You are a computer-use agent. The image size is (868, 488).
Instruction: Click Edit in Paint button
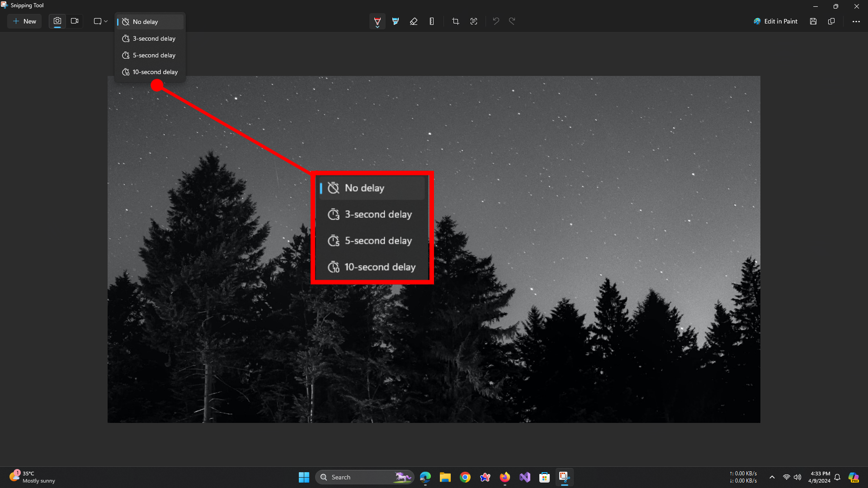[775, 21]
